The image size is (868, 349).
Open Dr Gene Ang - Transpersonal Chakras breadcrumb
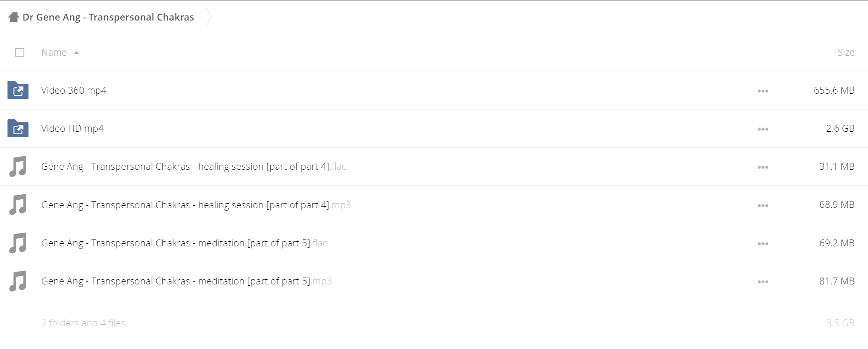(x=108, y=17)
